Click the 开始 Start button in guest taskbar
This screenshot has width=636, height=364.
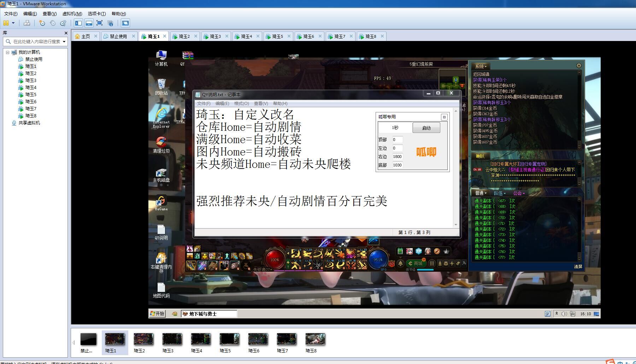click(157, 313)
